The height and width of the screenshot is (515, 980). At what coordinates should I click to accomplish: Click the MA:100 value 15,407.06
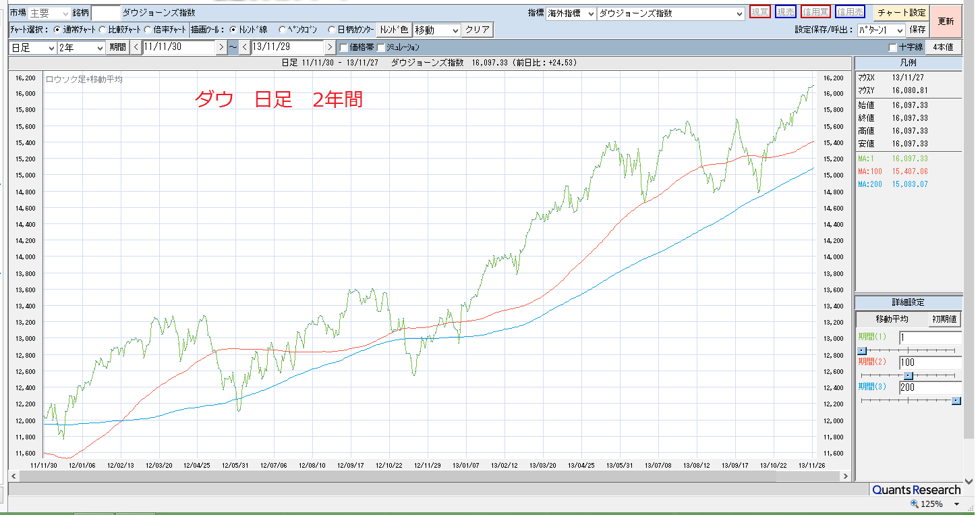909,171
